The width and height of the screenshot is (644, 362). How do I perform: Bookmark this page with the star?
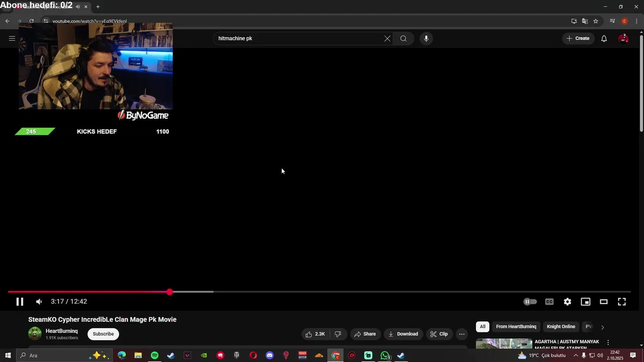pyautogui.click(x=596, y=21)
